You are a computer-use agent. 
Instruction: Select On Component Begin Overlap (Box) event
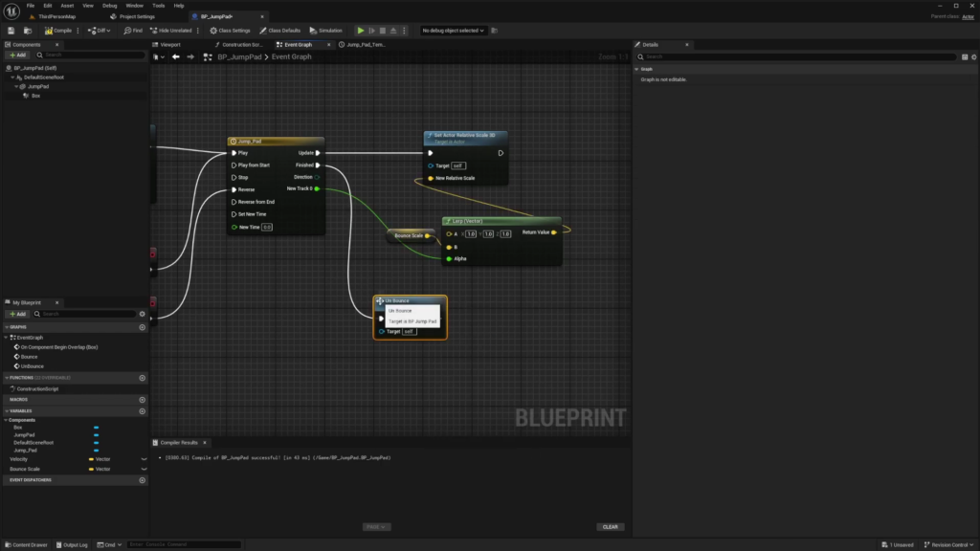pos(58,347)
